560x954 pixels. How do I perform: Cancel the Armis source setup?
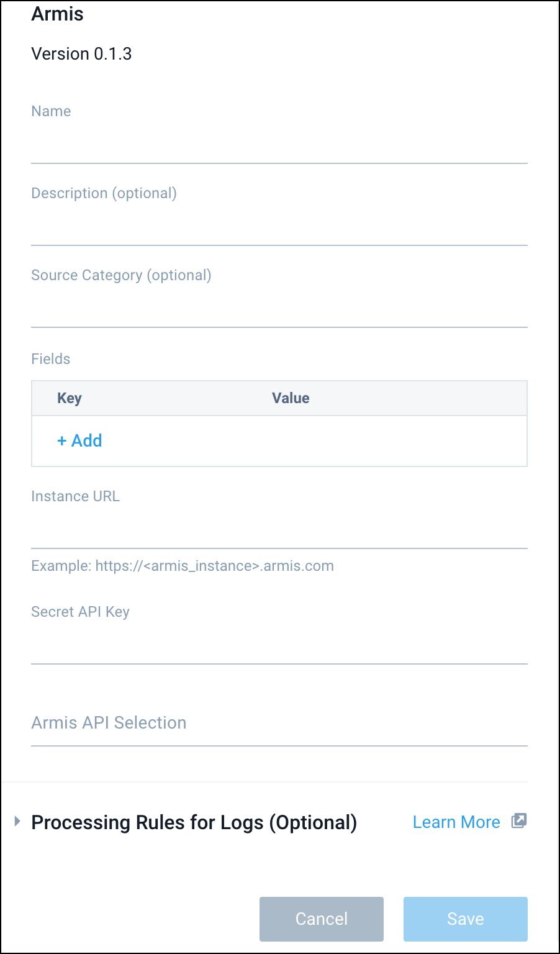pyautogui.click(x=321, y=919)
